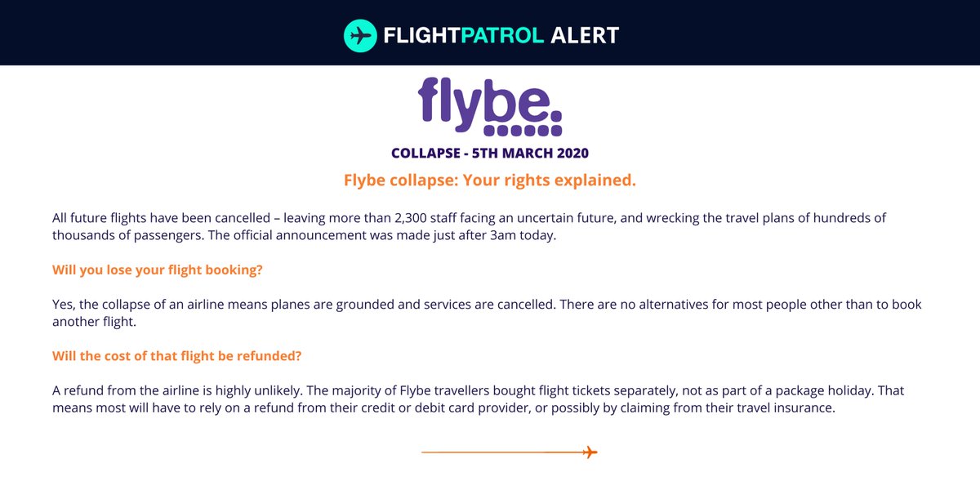Click the purple flybe logo

click(490, 106)
